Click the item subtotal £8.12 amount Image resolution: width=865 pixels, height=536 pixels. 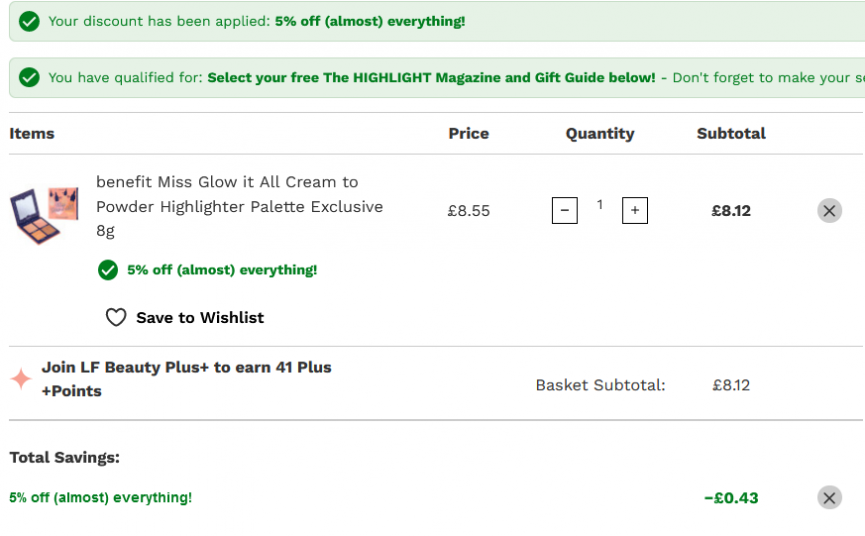tap(731, 211)
